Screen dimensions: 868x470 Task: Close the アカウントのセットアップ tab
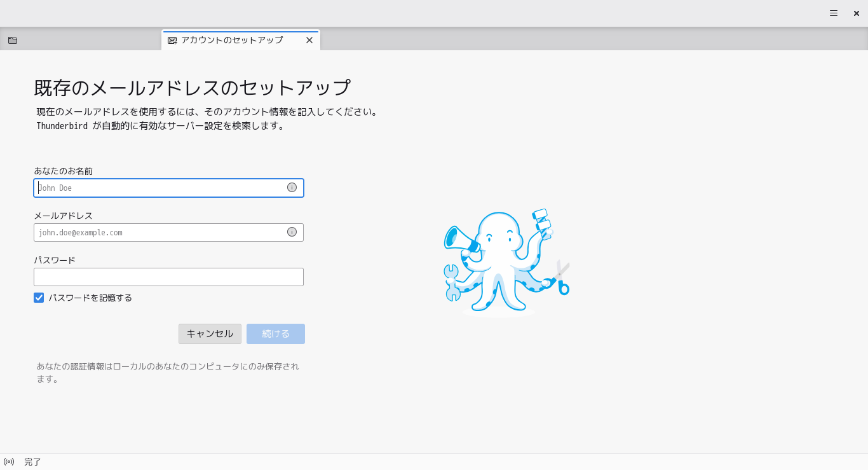coord(309,40)
